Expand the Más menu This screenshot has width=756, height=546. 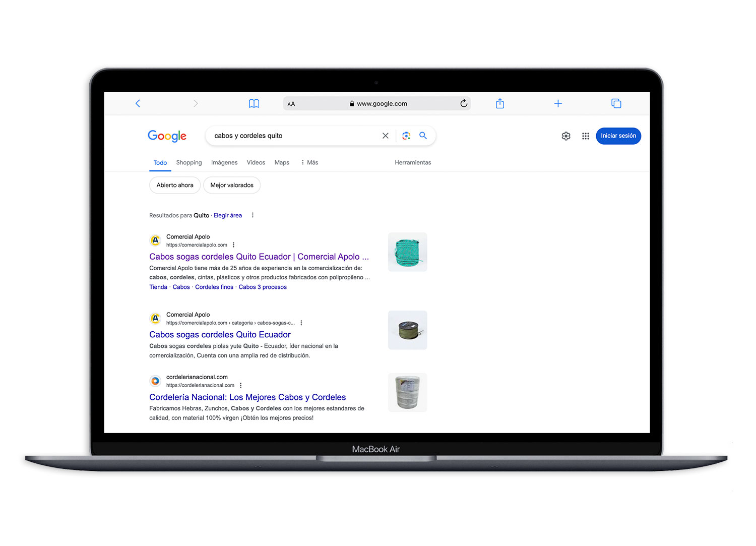pos(309,162)
